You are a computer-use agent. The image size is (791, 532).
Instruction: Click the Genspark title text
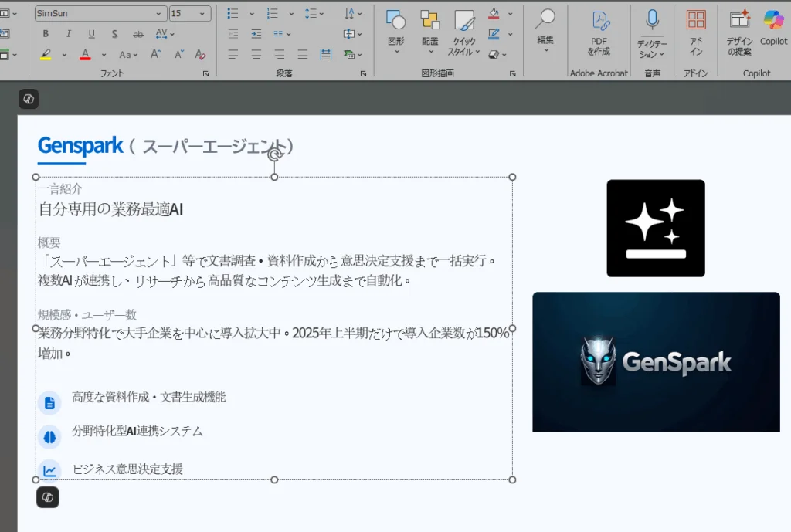click(80, 145)
